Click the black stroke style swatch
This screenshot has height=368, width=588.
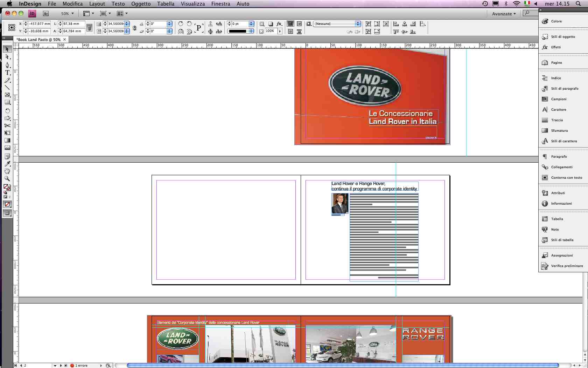(x=238, y=31)
